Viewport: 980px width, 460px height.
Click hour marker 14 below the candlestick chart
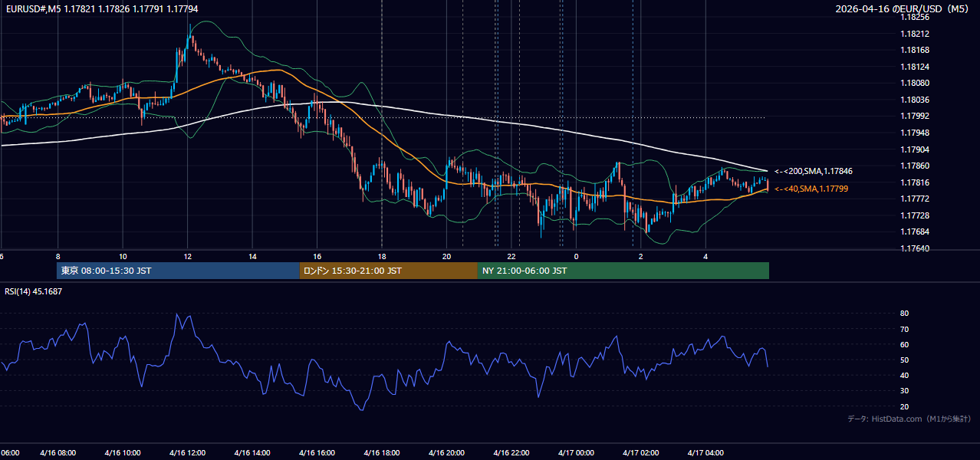tap(252, 256)
